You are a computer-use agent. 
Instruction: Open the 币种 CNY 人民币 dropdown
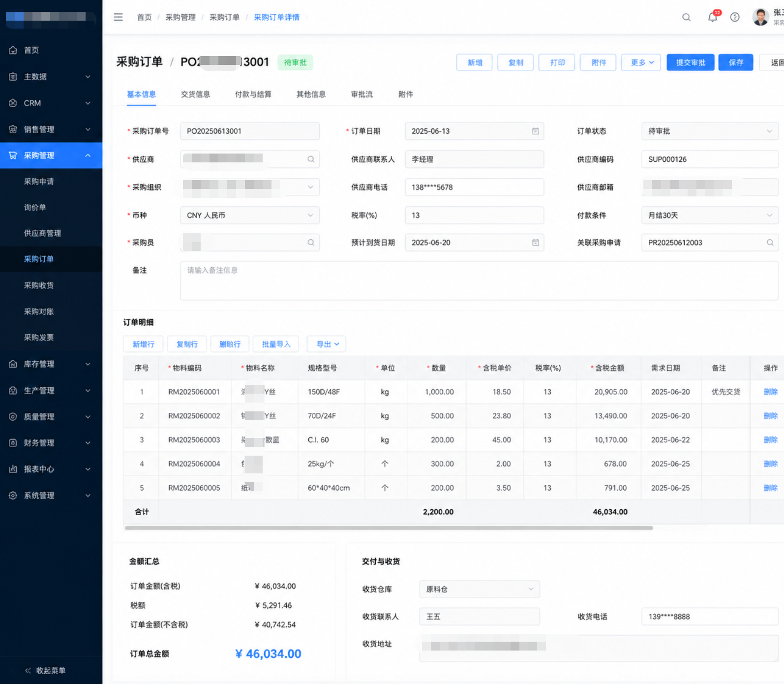pyautogui.click(x=250, y=216)
